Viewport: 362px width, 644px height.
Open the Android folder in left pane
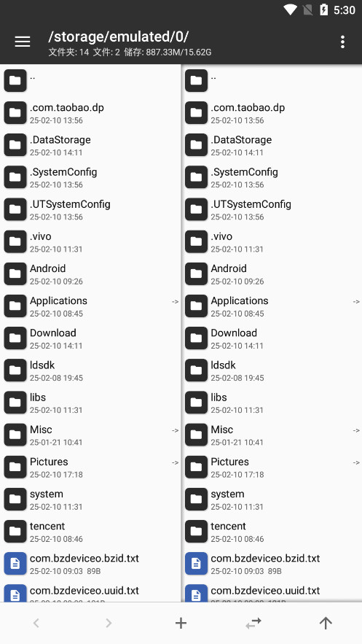pos(90,274)
